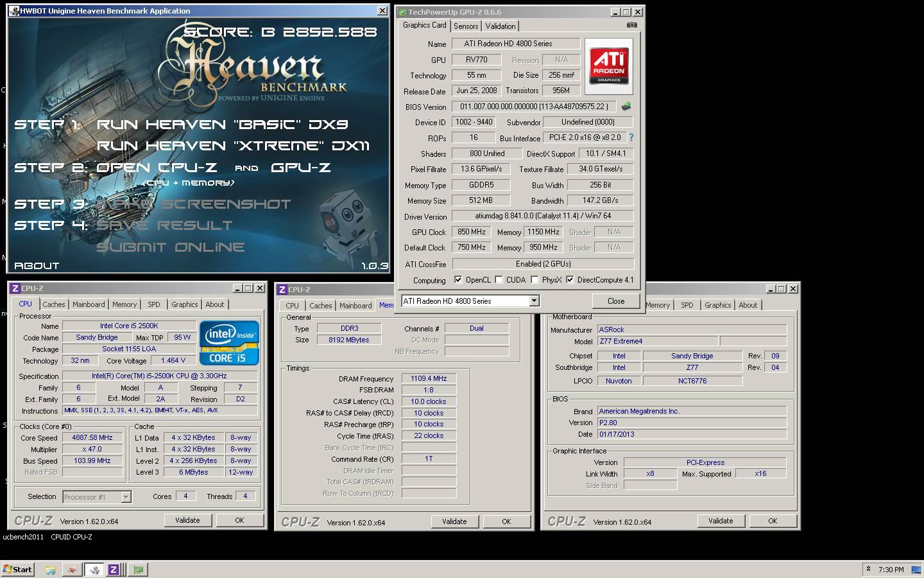This screenshot has width=924, height=578.
Task: Click the Core Speed 4887.58 MHz value
Action: coord(92,437)
